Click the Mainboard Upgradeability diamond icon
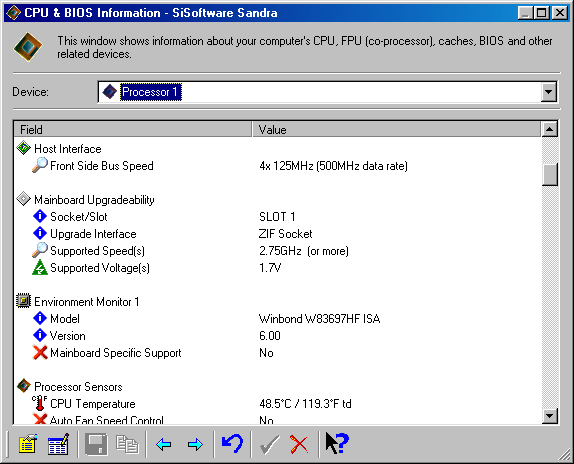This screenshot has height=464, width=574. coord(23,199)
